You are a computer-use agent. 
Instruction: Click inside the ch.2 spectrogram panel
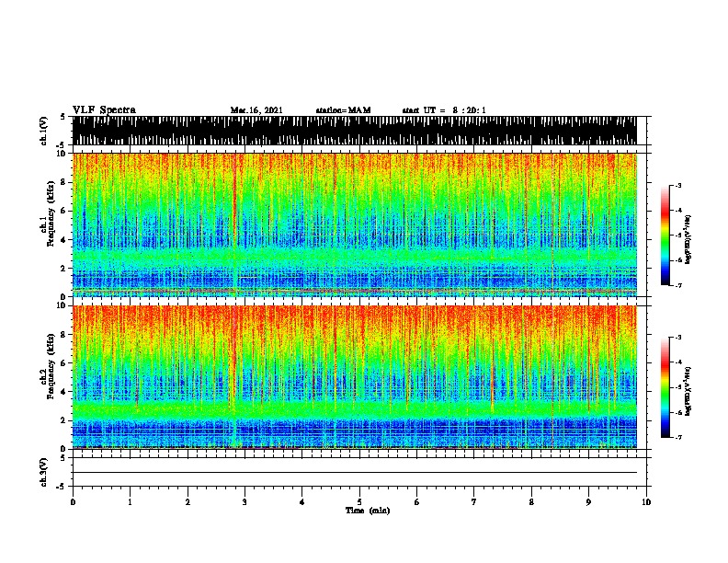tap(355, 377)
